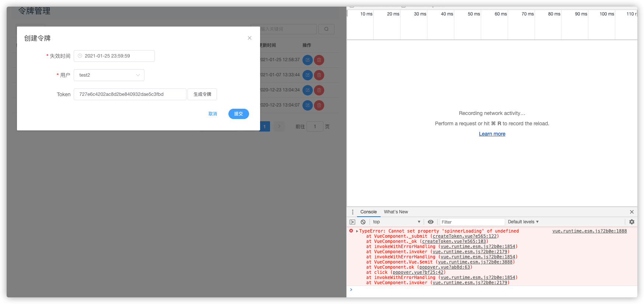Delete row dated 2020-12-23 13:04:34
This screenshot has height=304, width=644.
319,90
